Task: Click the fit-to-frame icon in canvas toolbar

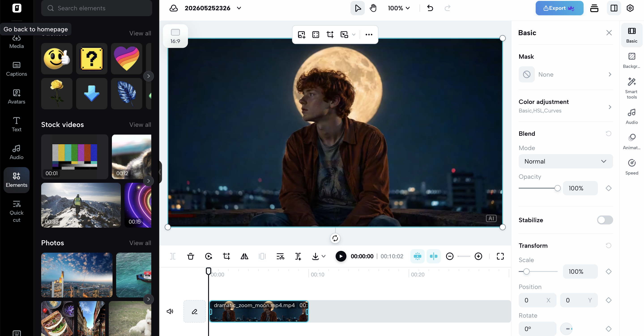Action: [x=316, y=34]
